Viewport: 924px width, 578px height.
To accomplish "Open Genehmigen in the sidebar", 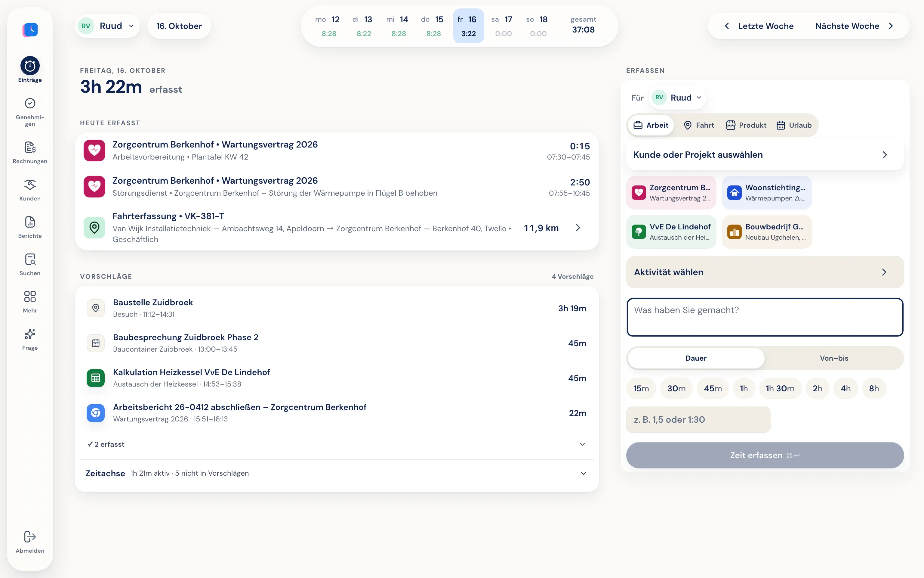I will point(30,112).
